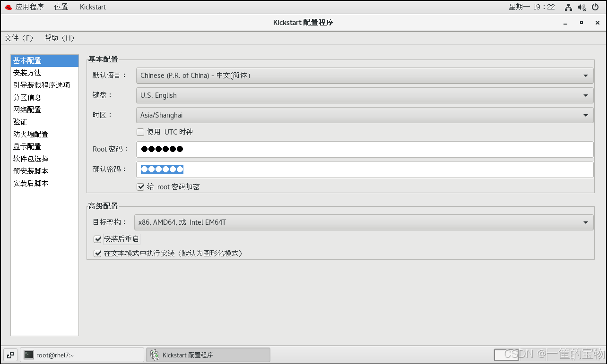Select 分区信息 in the sidebar
The width and height of the screenshot is (607, 364).
[x=44, y=98]
